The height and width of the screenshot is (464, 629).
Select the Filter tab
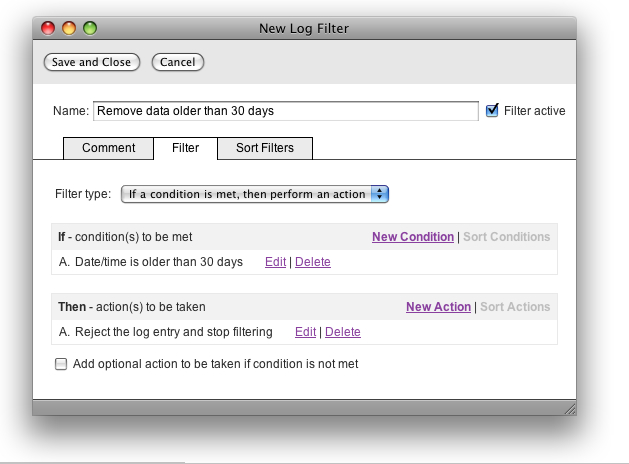pos(185,148)
